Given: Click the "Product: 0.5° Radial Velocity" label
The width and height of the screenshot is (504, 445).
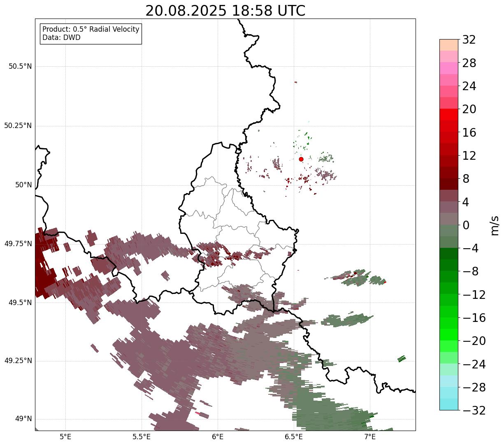Looking at the screenshot, I should (x=91, y=30).
